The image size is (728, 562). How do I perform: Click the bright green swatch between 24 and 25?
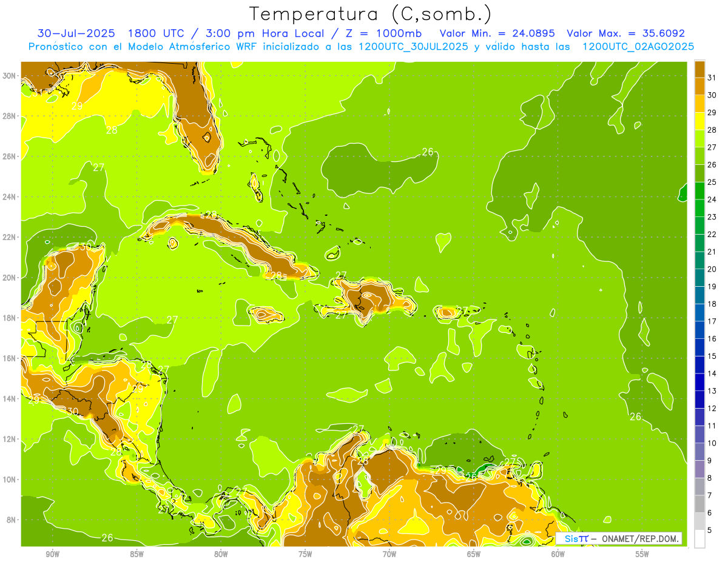click(x=699, y=191)
